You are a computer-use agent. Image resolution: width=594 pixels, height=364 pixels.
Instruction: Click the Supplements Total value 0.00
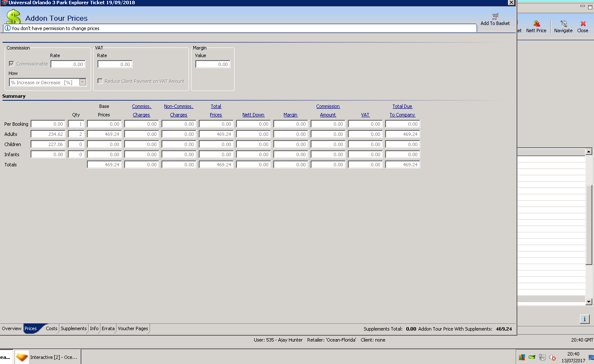tap(411, 329)
